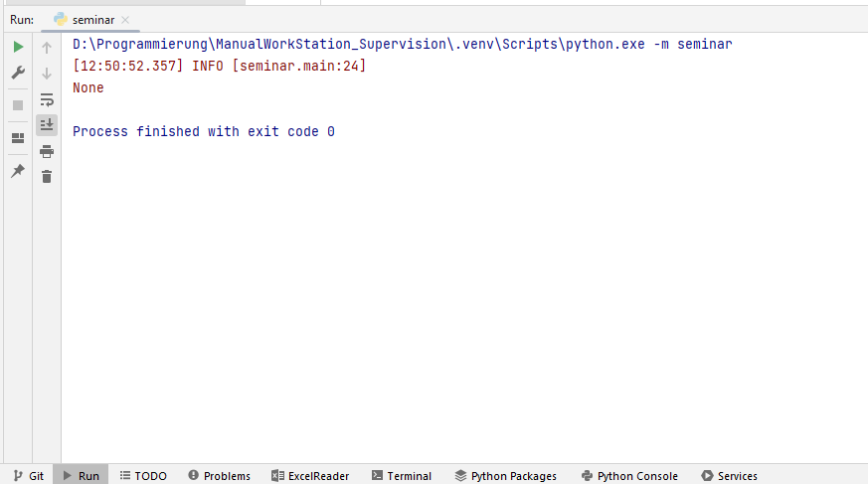
Task: Open the TODO tool window
Action: tap(143, 476)
